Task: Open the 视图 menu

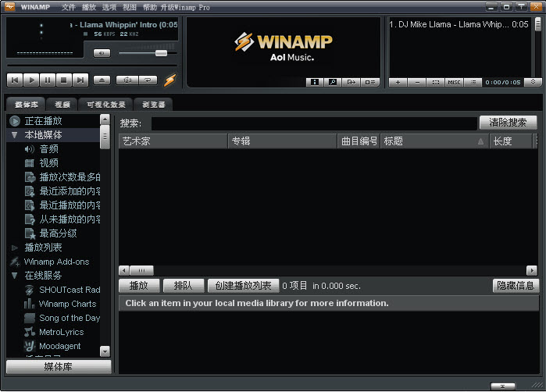Action: 129,7
